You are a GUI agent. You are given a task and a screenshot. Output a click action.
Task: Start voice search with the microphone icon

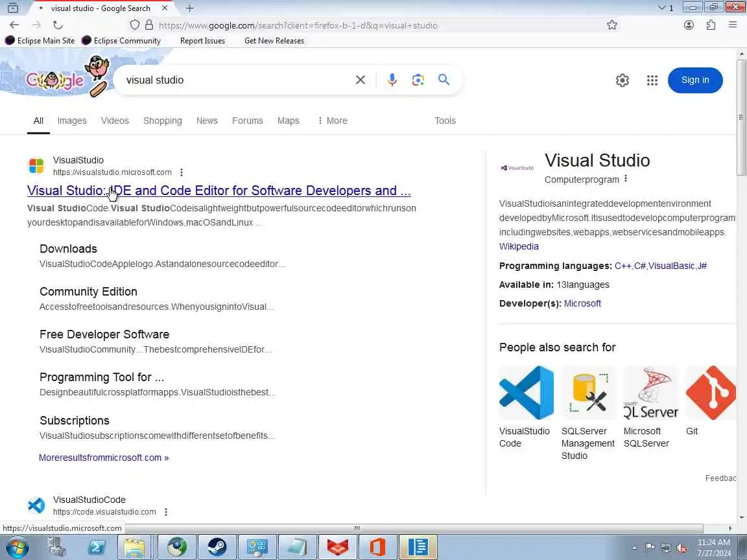392,80
